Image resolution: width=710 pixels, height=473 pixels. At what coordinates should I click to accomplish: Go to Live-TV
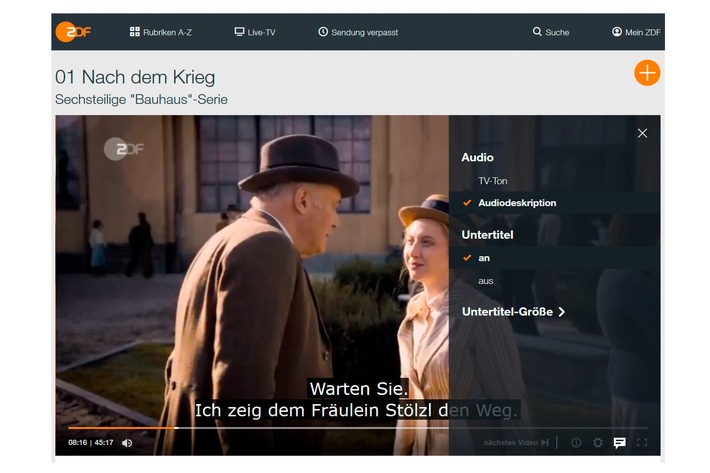(255, 32)
